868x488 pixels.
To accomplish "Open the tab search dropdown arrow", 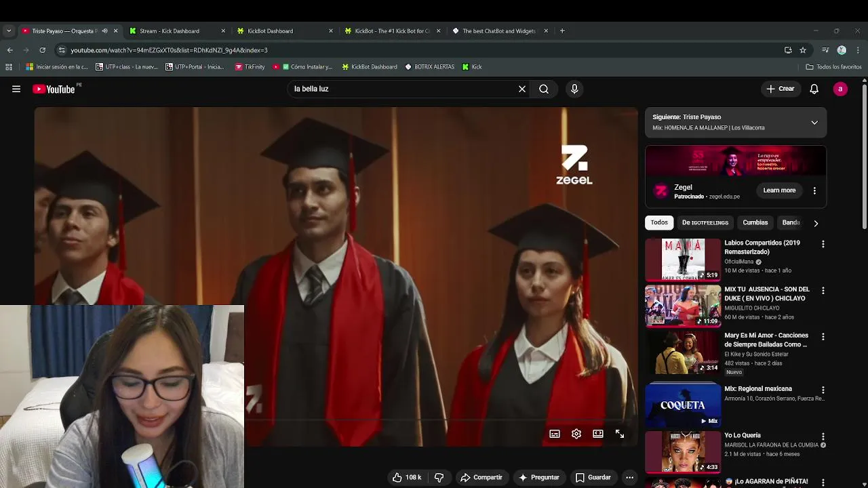I will [9, 30].
